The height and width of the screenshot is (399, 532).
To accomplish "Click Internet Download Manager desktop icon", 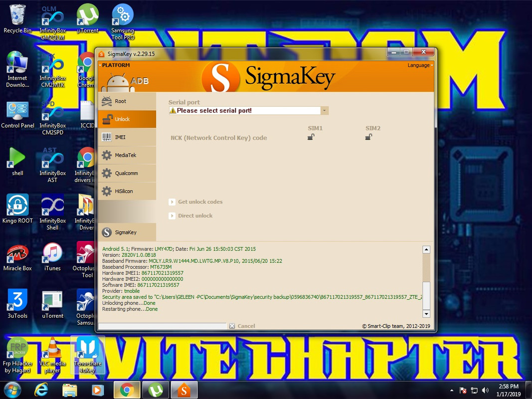I will pos(17,69).
